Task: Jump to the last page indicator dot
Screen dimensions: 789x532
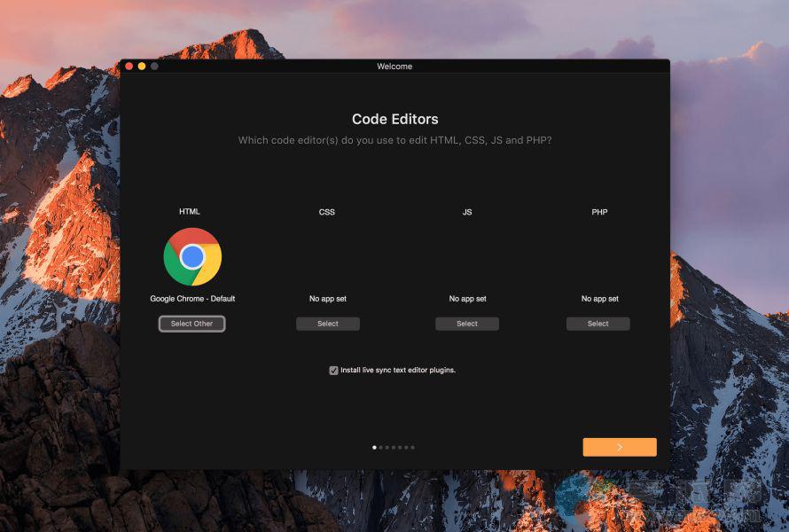Action: click(412, 448)
